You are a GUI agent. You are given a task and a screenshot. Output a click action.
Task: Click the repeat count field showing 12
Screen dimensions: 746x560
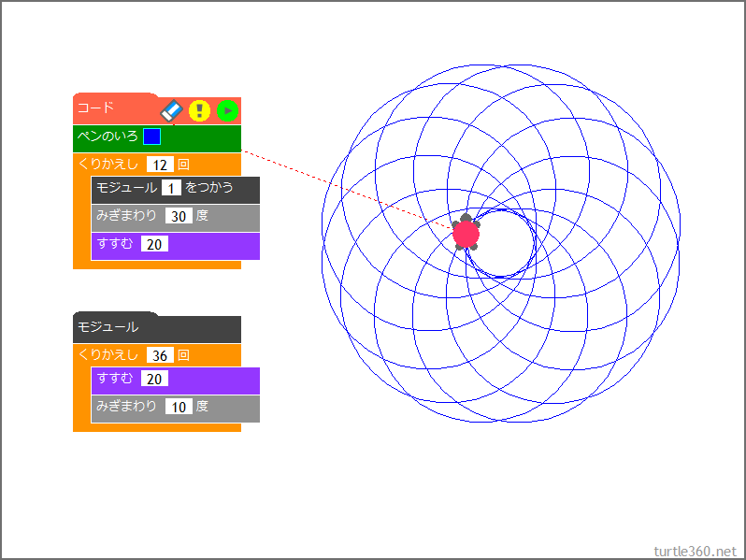click(160, 165)
